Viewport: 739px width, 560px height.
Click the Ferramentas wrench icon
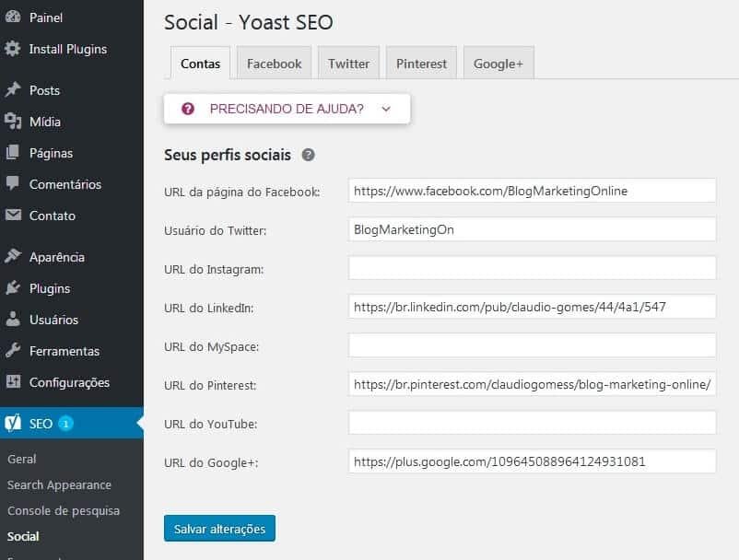tap(13, 350)
